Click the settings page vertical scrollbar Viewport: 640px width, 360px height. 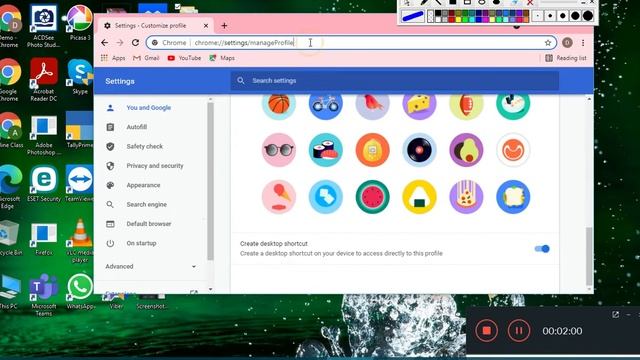coord(589,257)
